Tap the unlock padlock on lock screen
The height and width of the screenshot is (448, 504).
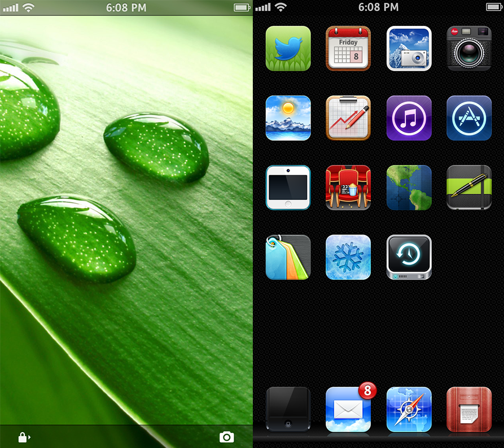[24, 437]
